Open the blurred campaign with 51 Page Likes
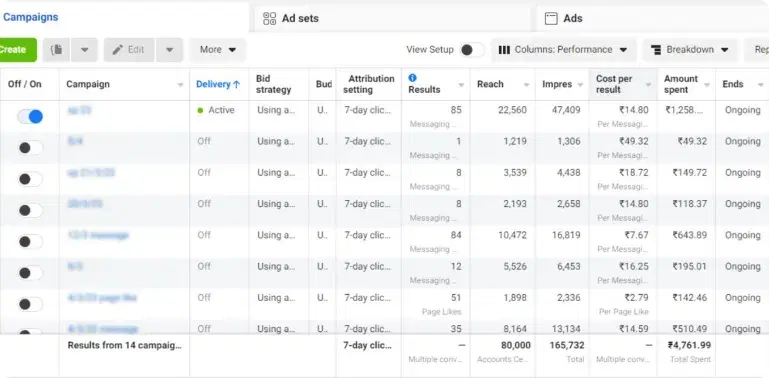 pyautogui.click(x=102, y=298)
